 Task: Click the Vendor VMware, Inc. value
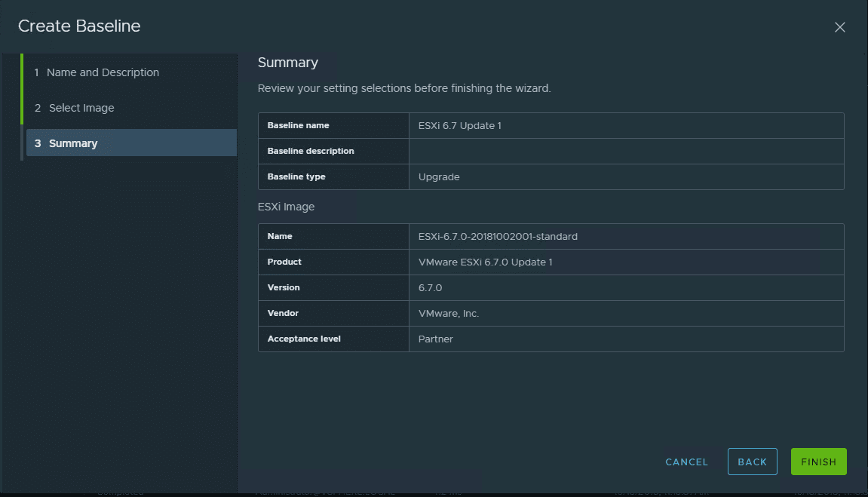pyautogui.click(x=449, y=314)
